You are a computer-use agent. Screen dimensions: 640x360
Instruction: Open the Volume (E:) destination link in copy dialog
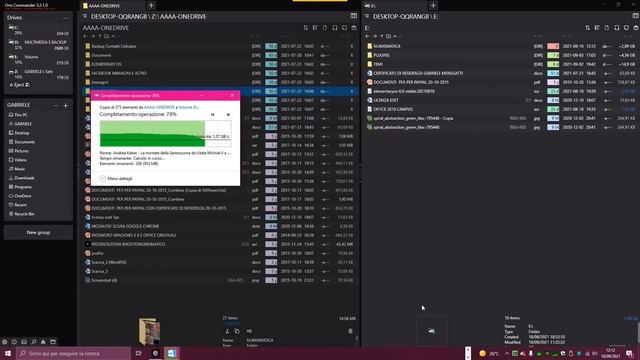[x=189, y=107]
